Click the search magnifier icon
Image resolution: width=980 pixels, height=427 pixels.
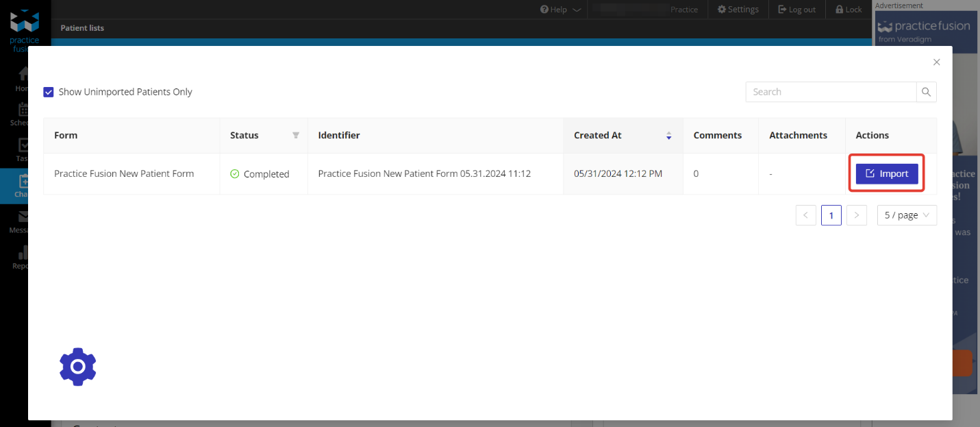[926, 92]
